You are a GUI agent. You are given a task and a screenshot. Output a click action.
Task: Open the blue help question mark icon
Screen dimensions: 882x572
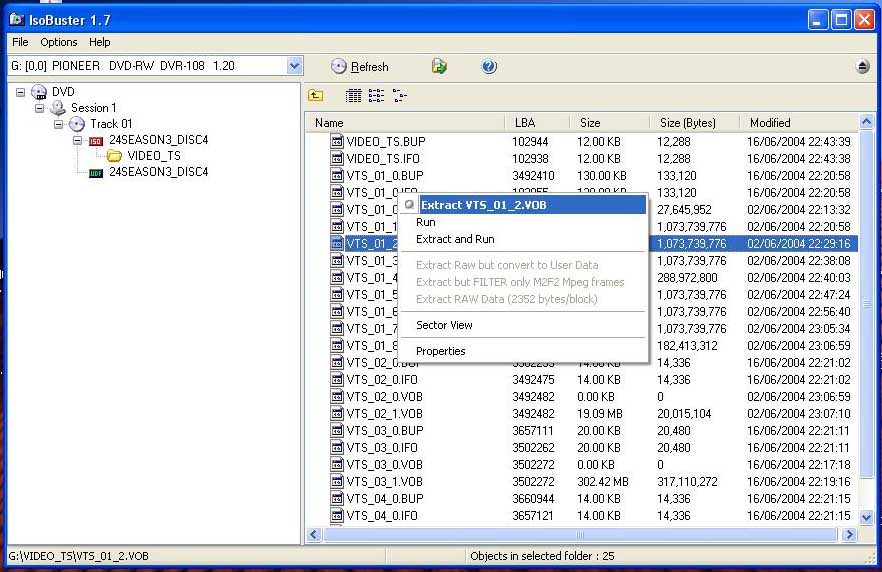coord(489,66)
